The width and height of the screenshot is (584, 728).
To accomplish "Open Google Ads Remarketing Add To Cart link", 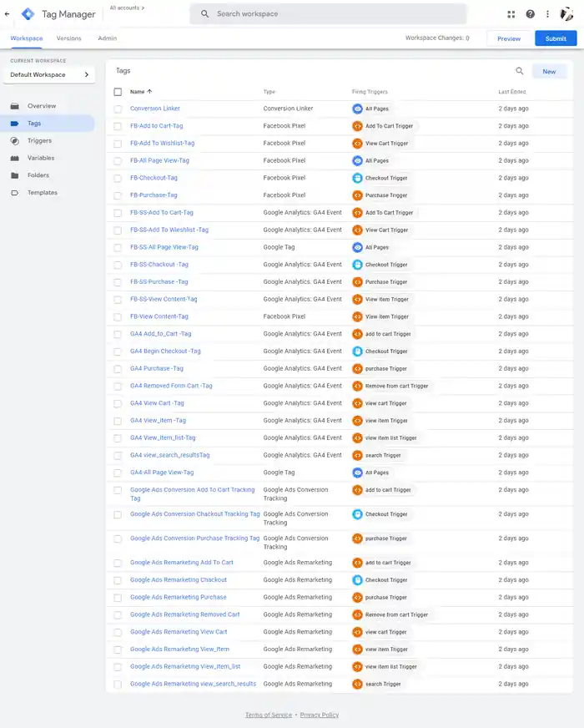I will tap(182, 562).
